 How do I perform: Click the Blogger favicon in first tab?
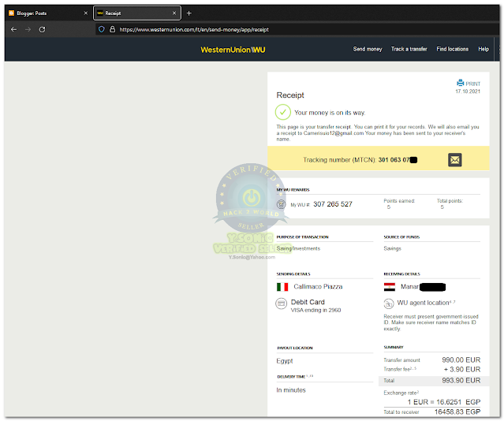[x=12, y=13]
